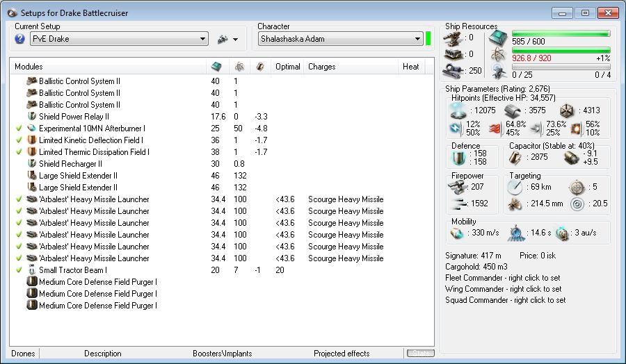Select the Shield Recharger II row

(222, 164)
